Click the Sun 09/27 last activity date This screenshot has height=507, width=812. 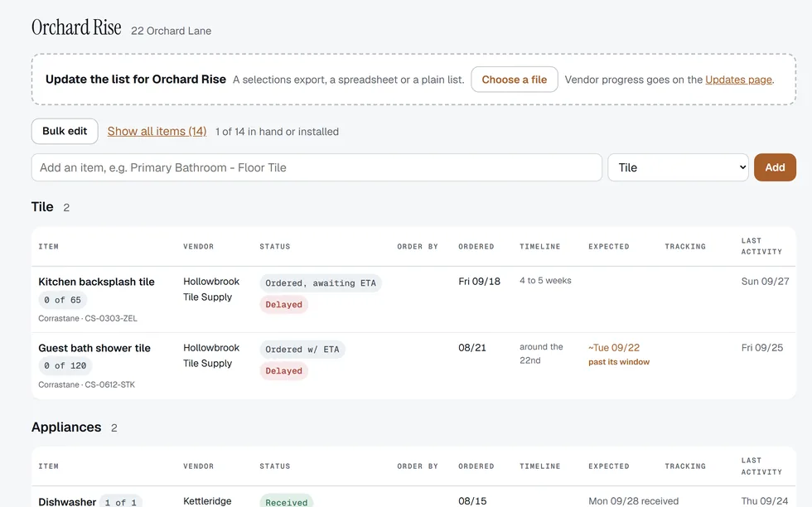point(765,281)
